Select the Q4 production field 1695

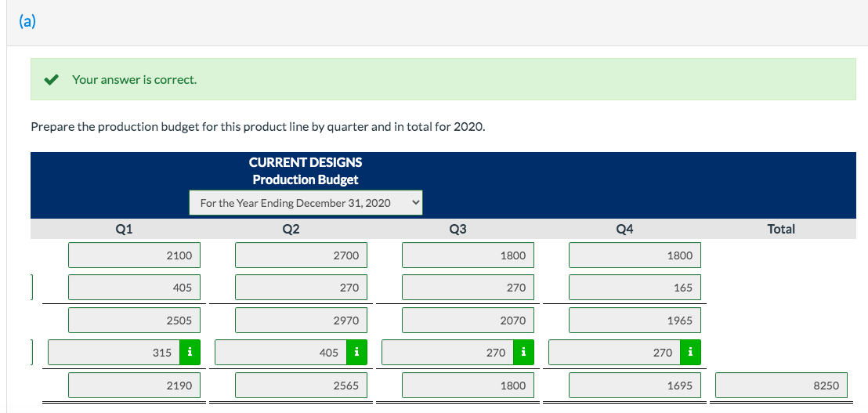(635, 385)
